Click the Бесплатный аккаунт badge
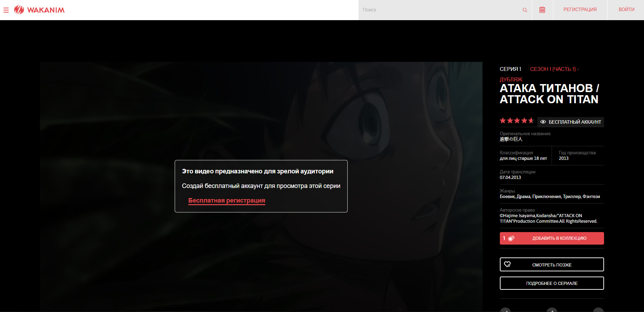Image resolution: width=644 pixels, height=312 pixels. point(574,122)
